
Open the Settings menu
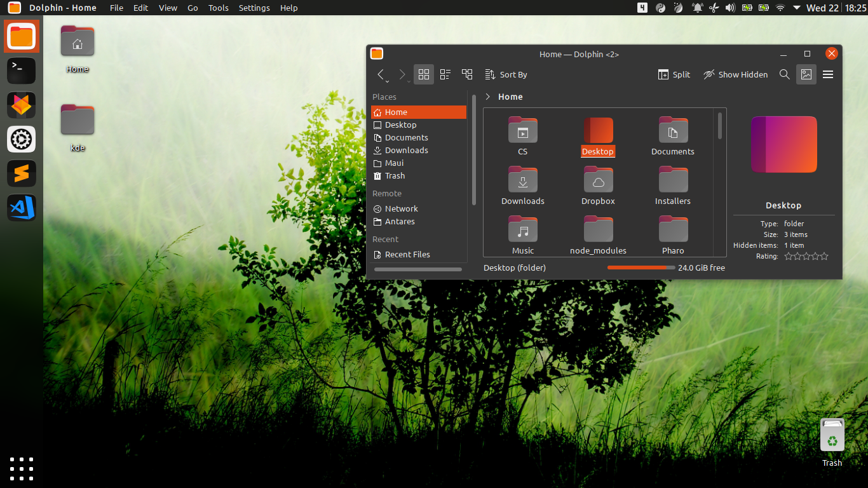[x=254, y=8]
